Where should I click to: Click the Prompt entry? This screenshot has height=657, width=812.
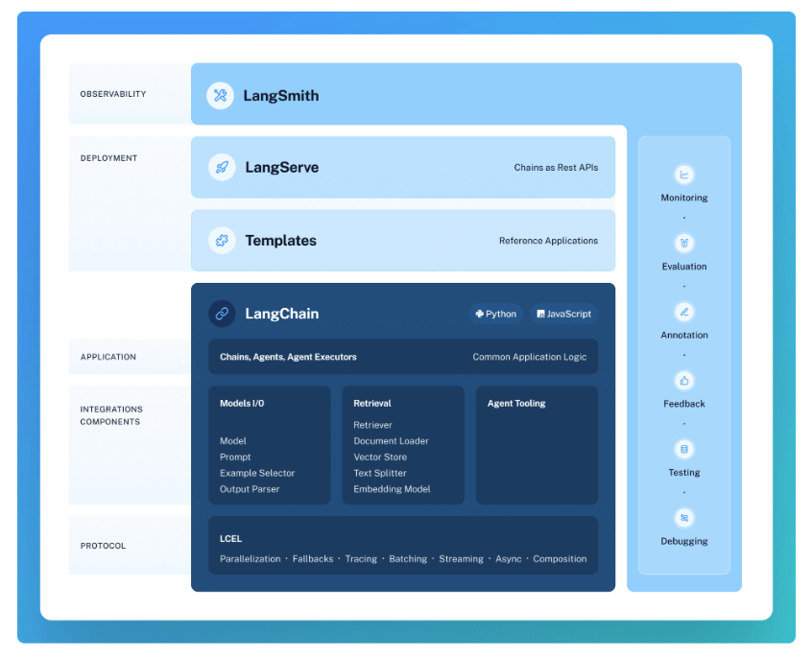(x=235, y=457)
